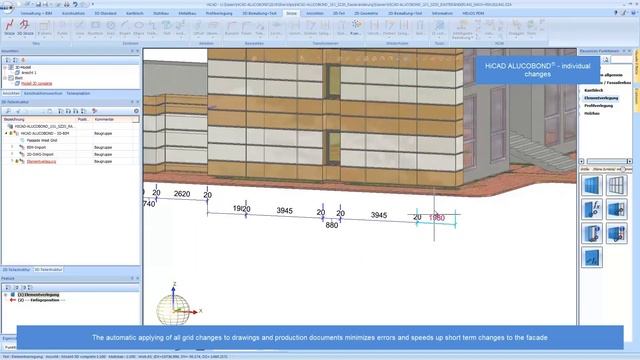Choose the Rechteck drawing tool
The width and height of the screenshot is (640, 360).
[x=96, y=28]
